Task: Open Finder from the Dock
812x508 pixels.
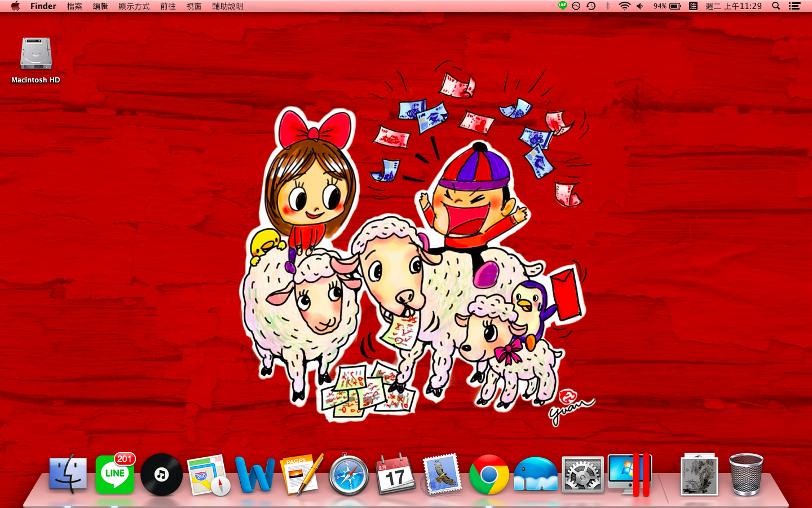Action: click(x=68, y=474)
